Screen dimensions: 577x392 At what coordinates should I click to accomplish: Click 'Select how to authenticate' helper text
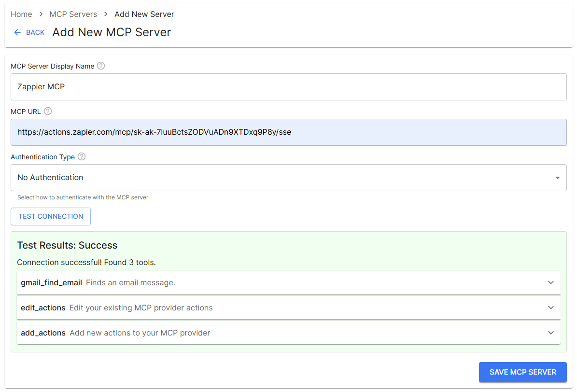tap(83, 197)
